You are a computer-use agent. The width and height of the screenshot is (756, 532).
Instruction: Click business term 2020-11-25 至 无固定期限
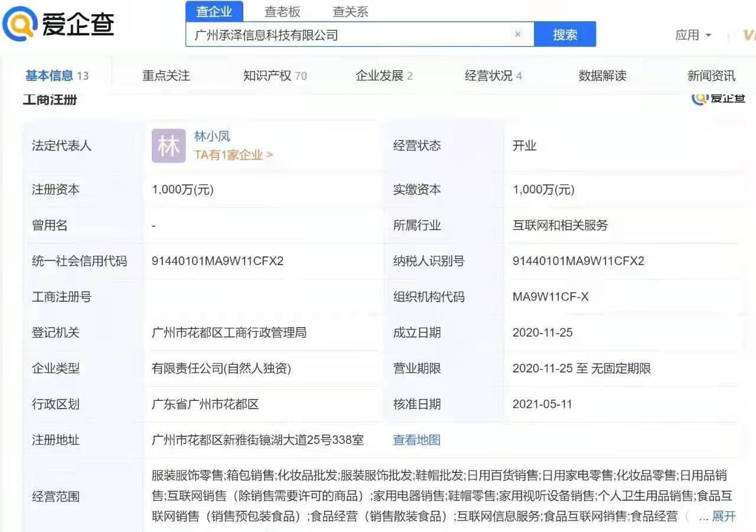click(582, 368)
